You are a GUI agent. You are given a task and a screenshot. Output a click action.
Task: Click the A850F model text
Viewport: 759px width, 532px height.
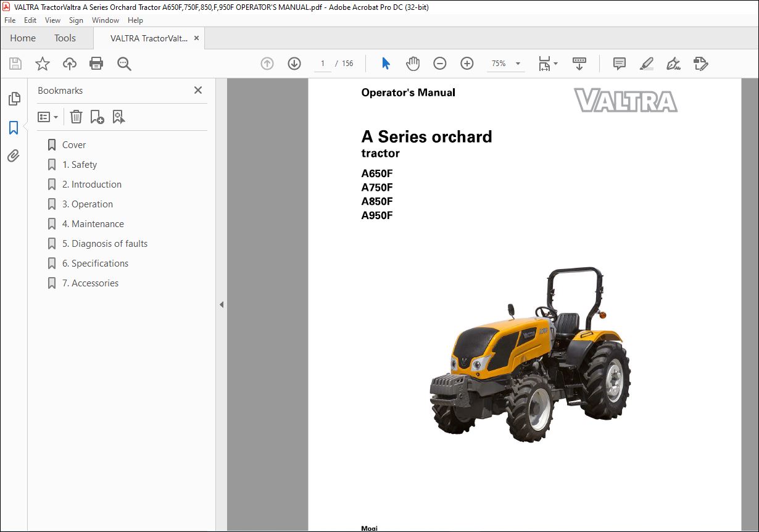point(377,201)
